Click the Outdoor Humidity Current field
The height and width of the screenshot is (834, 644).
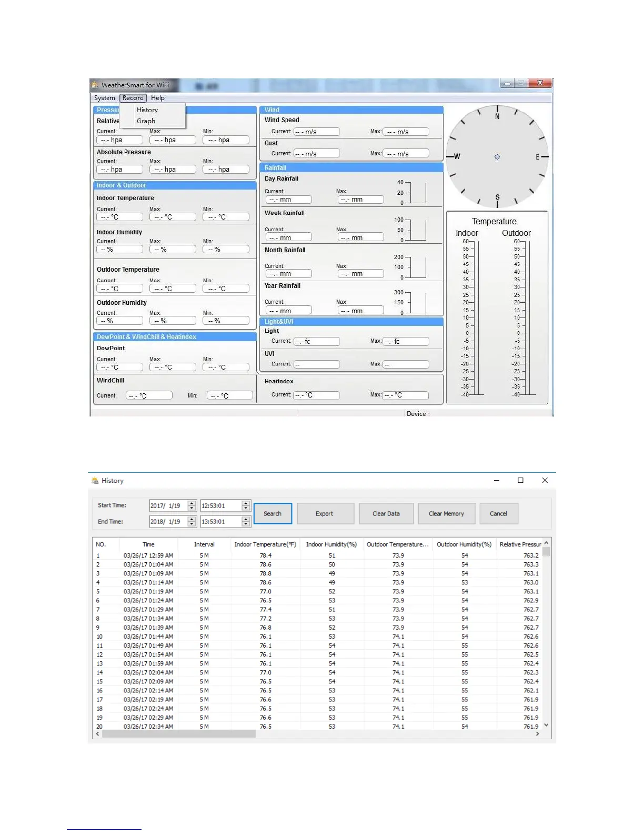[x=119, y=321]
